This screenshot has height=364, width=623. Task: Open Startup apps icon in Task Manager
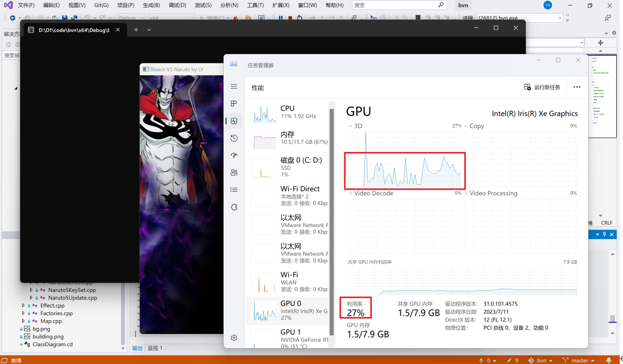pos(234,155)
